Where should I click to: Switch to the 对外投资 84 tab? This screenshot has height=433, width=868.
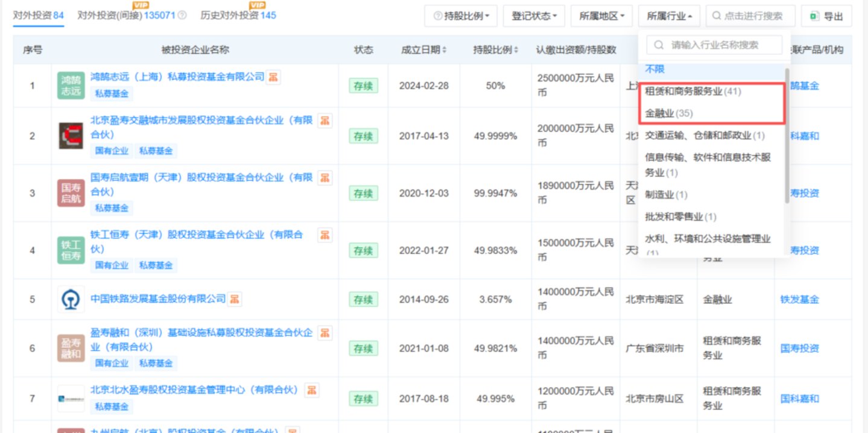(39, 15)
